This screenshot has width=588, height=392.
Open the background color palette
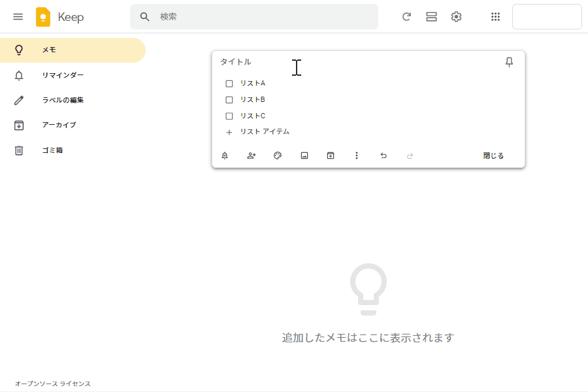tap(278, 155)
